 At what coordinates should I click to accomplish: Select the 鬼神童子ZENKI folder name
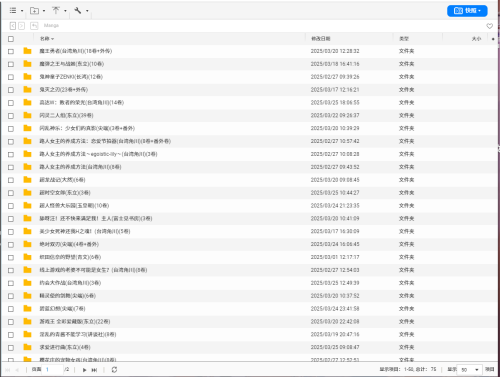click(71, 77)
